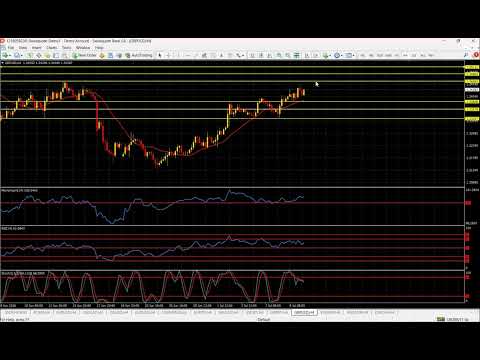Screen dimensions: 480x360
Task: Open the Indicators list button
Action: [x=326, y=55]
